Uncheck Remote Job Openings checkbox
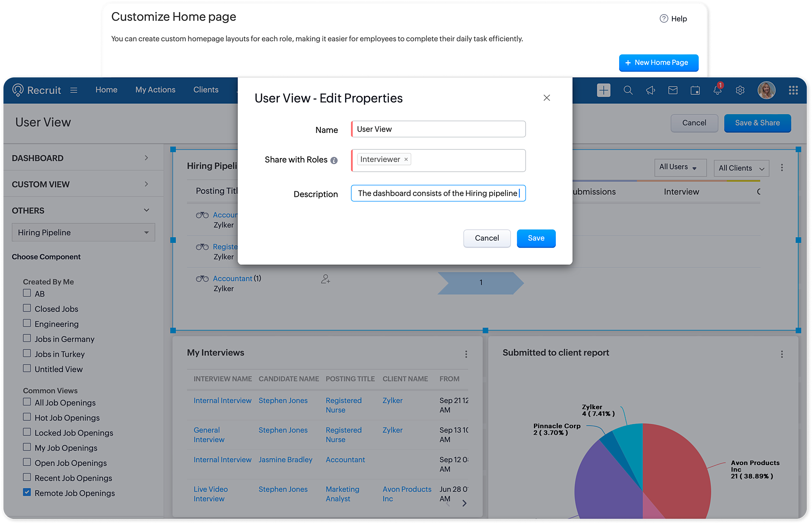Viewport: 812px width, 524px height. 27,492
